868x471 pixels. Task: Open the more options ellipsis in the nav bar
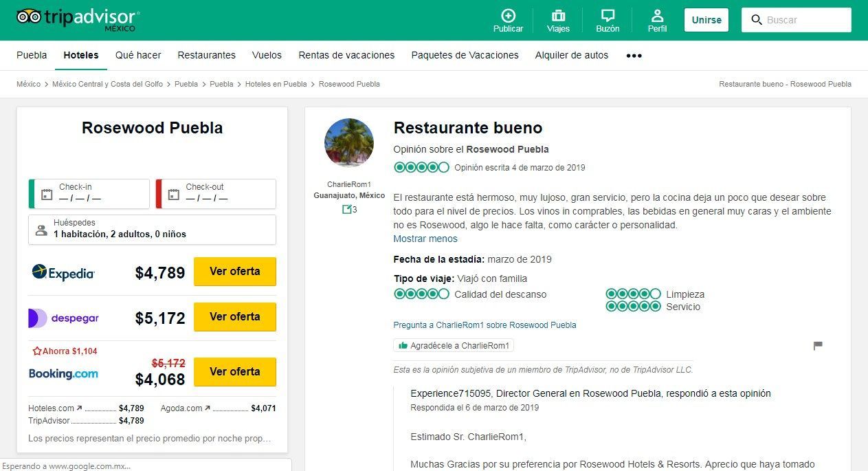pos(634,56)
